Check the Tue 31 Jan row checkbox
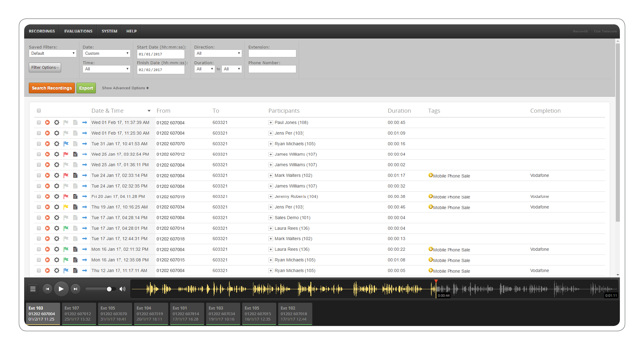The width and height of the screenshot is (644, 350). pyautogui.click(x=39, y=144)
